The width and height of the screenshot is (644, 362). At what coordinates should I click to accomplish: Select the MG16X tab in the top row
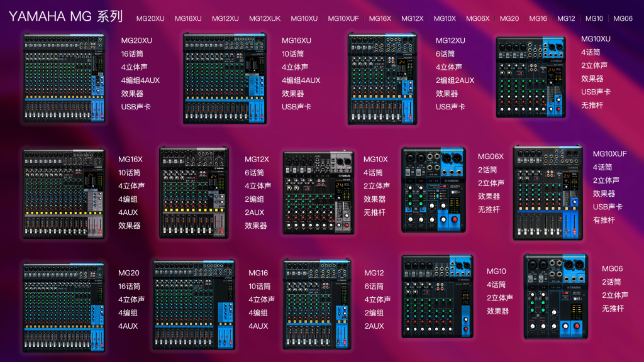(x=380, y=19)
